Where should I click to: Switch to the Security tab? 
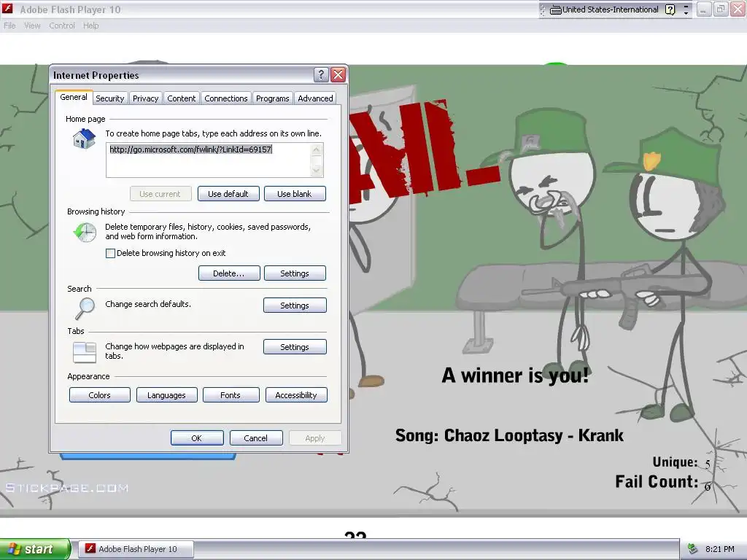[x=109, y=98]
